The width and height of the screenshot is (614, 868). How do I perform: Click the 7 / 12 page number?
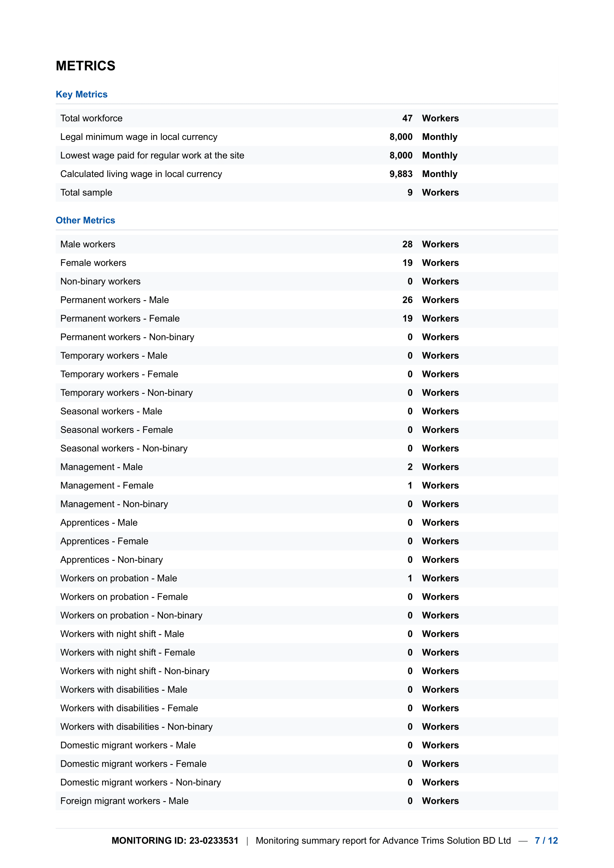(546, 841)
